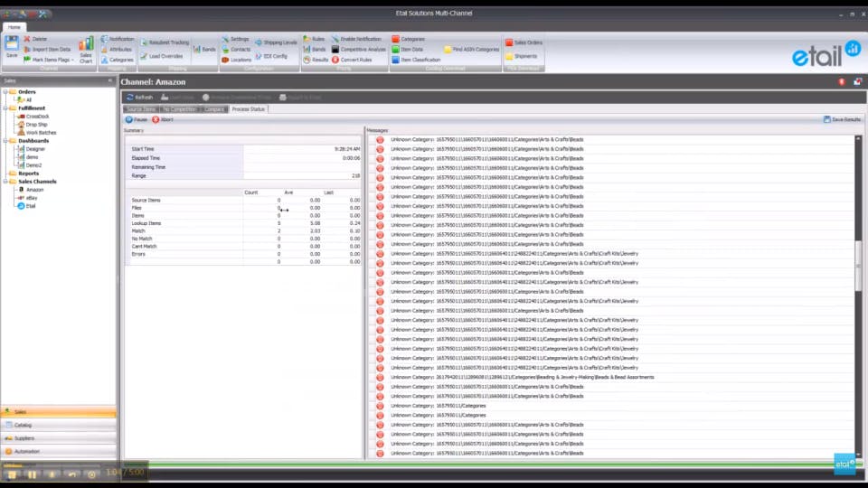The width and height of the screenshot is (868, 488).
Task: Switch to the No Competition tab
Action: tap(179, 109)
